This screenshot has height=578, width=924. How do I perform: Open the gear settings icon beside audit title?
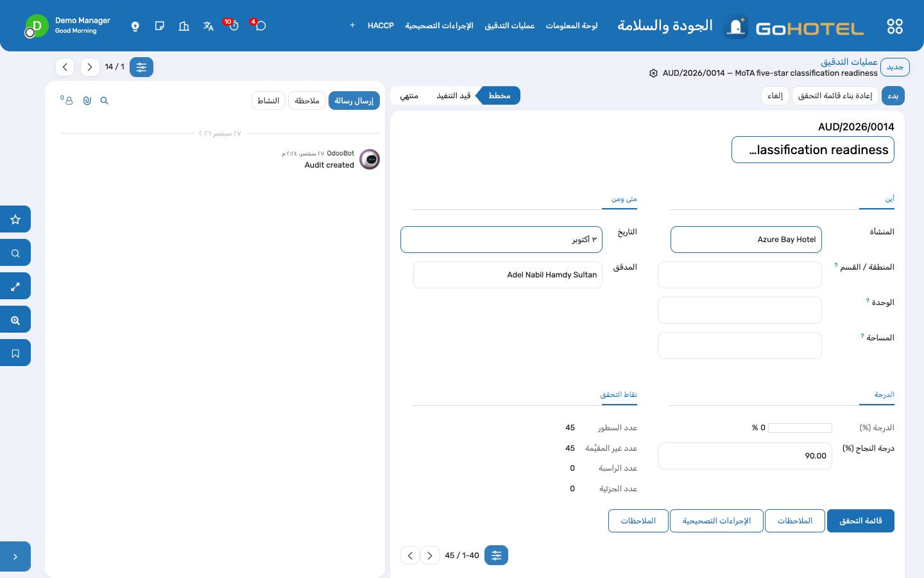653,73
